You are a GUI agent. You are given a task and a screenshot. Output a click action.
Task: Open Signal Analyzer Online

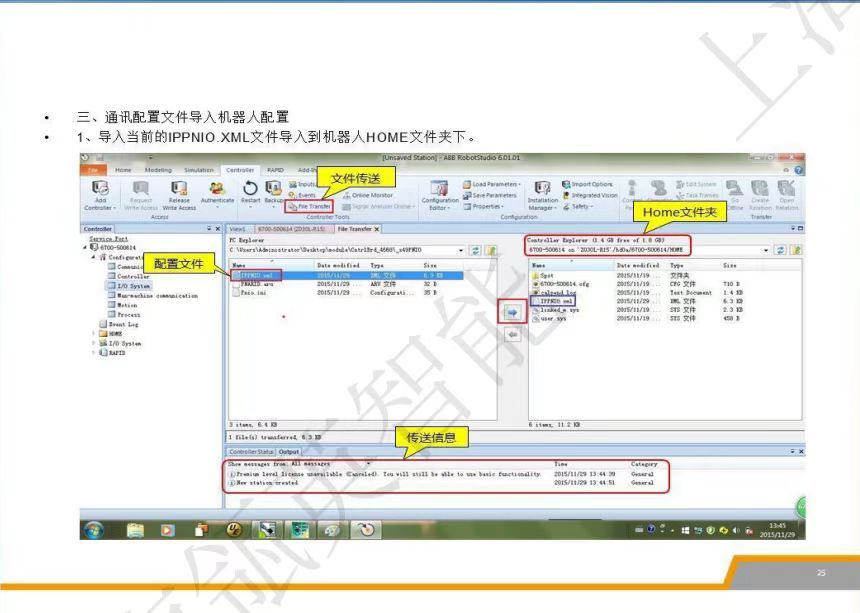[x=378, y=207]
